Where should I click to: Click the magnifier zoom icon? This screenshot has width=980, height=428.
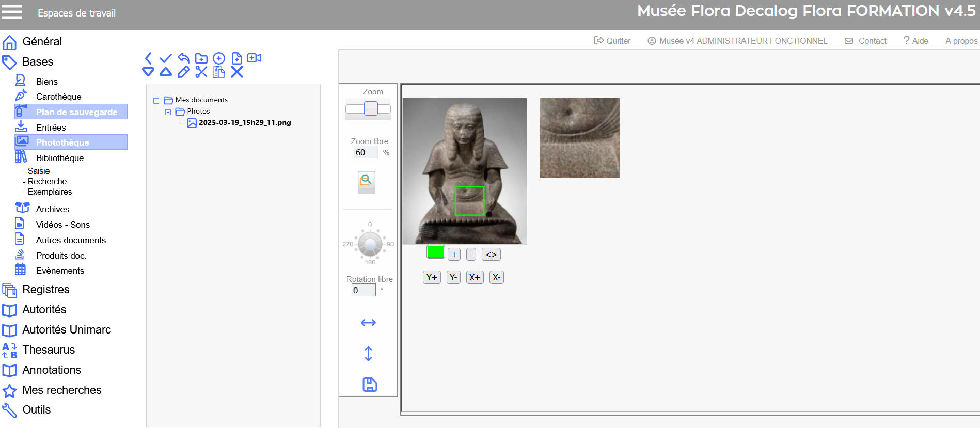366,180
